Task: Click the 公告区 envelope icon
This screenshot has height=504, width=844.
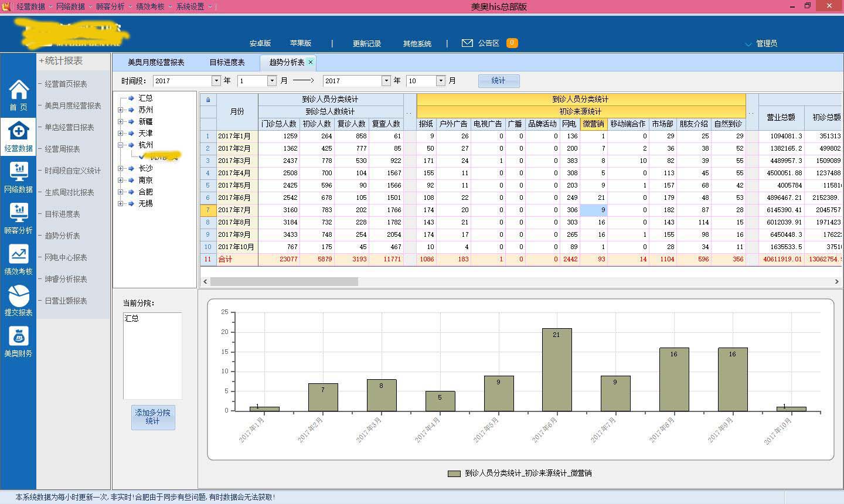Action: point(467,43)
